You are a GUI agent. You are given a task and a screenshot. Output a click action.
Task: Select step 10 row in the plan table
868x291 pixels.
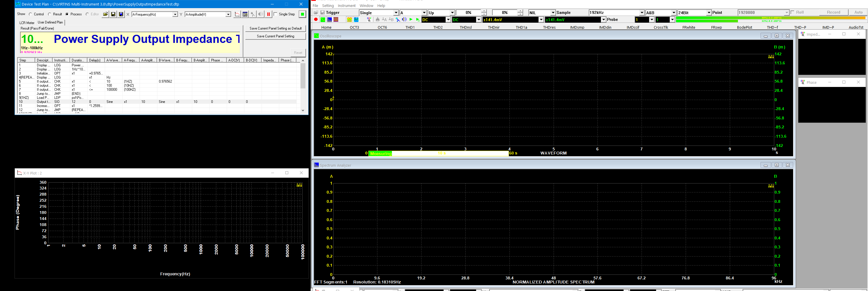158,102
